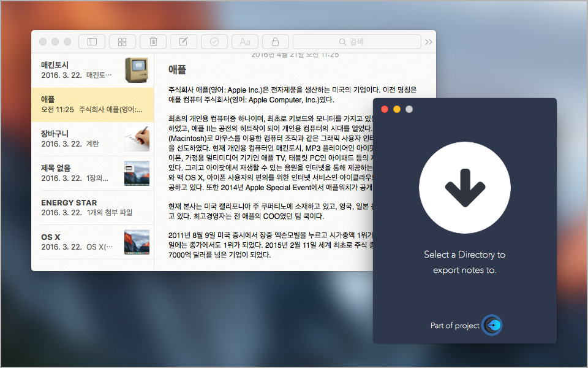This screenshot has width=588, height=368.
Task: Click the hand writing thumbnail of 장바구니
Action: (137, 139)
